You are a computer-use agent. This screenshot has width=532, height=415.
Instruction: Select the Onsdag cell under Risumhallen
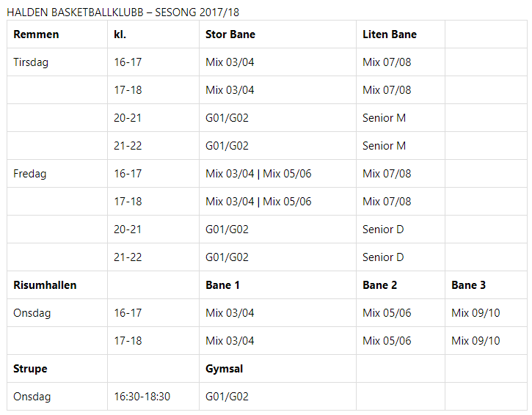32,313
